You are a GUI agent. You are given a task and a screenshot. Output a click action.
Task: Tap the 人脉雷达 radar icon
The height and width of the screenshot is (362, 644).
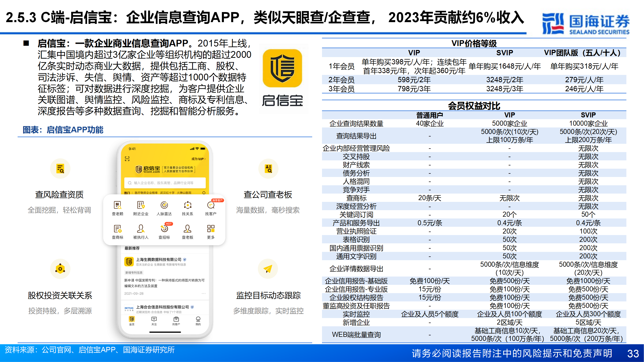pyautogui.click(x=164, y=205)
